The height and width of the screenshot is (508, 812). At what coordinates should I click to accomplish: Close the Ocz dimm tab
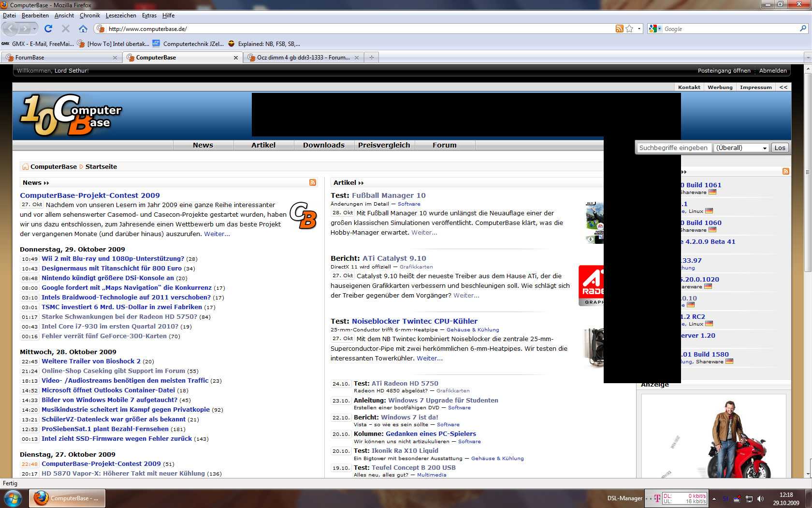[357, 58]
